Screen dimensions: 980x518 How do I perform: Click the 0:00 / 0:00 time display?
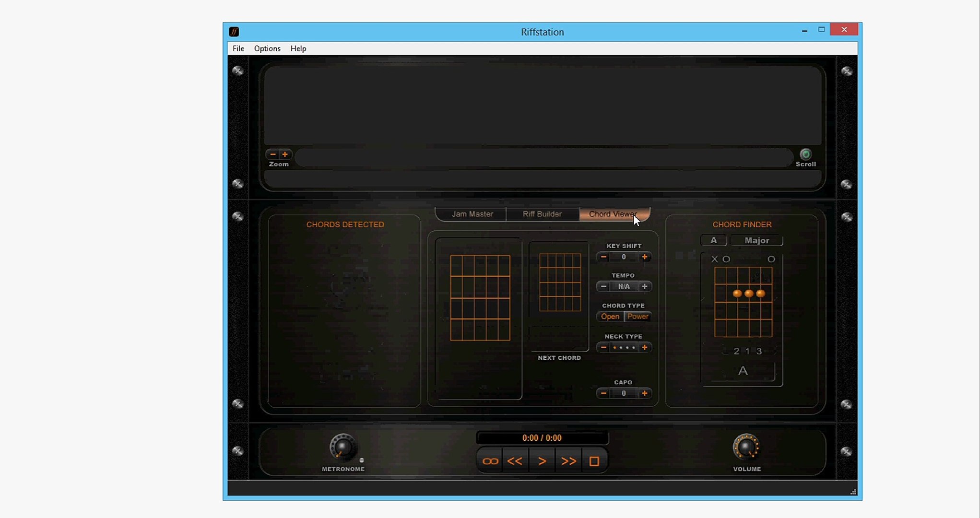pyautogui.click(x=542, y=438)
